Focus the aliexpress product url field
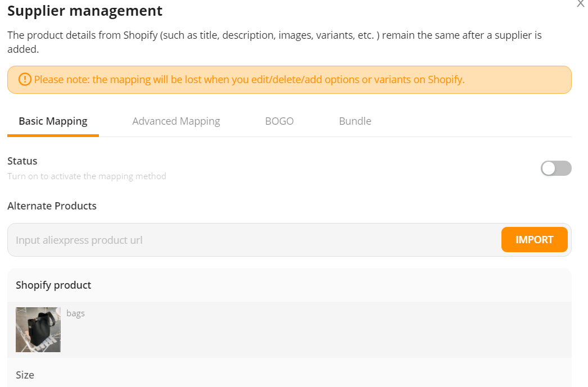The height and width of the screenshot is (387, 588). click(x=255, y=240)
